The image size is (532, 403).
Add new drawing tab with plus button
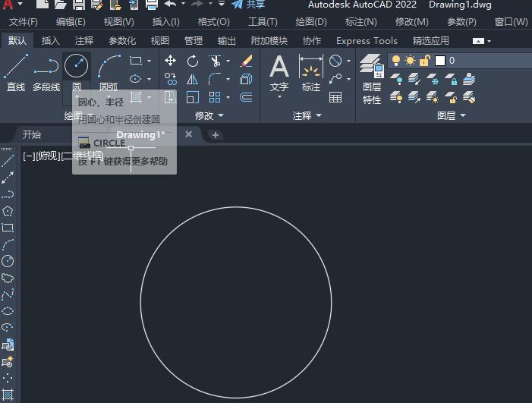[x=215, y=135]
